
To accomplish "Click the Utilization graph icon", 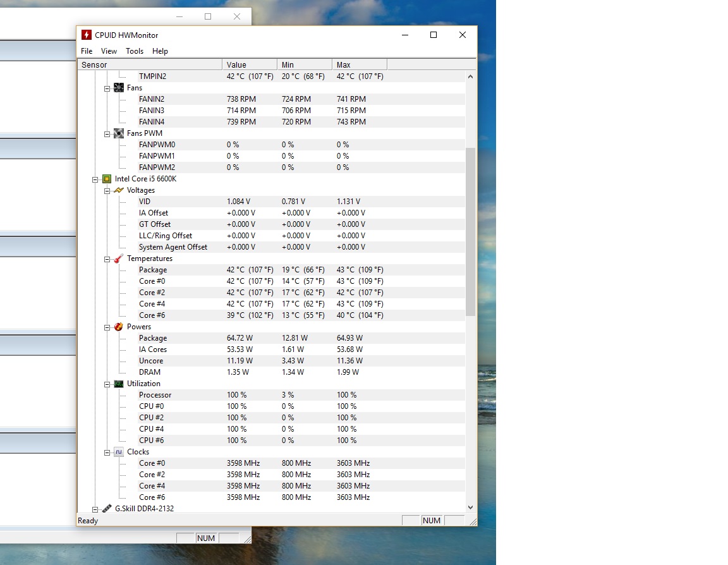I will [x=118, y=384].
